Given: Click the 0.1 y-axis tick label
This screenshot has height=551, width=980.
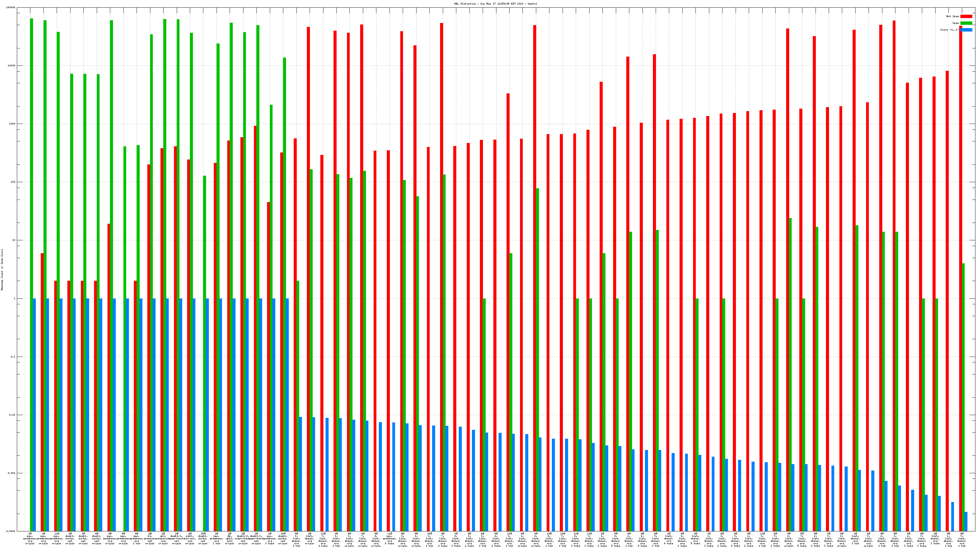Looking at the screenshot, I should pyautogui.click(x=13, y=357).
